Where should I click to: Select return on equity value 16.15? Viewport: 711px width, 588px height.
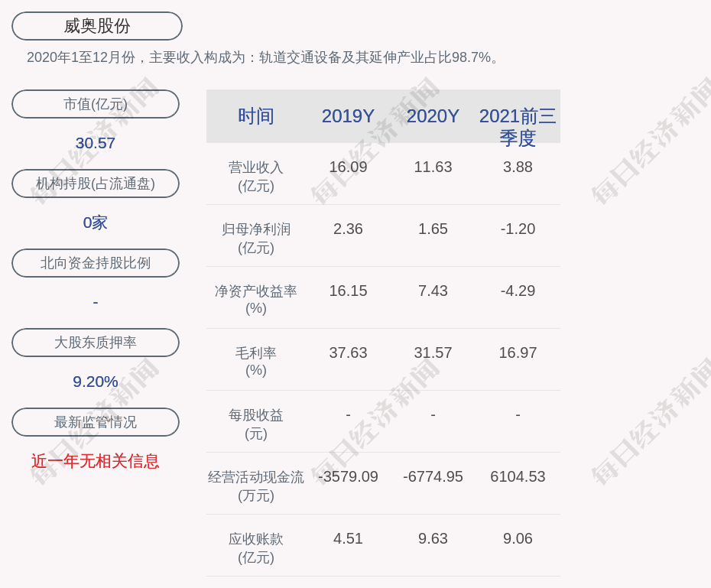[349, 291]
